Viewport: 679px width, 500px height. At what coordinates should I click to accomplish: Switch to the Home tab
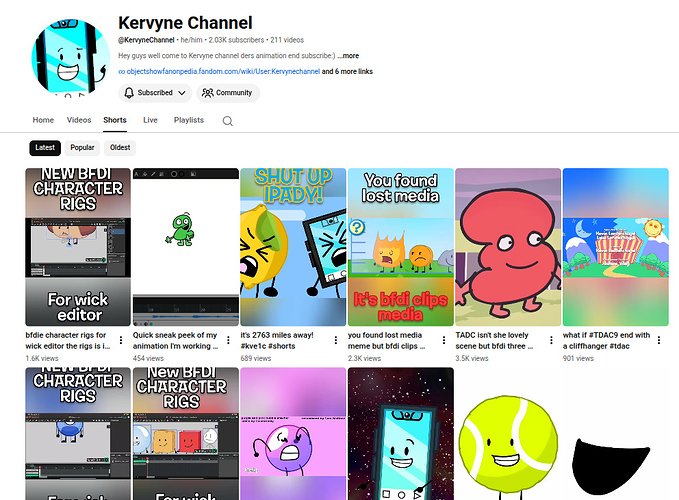click(x=43, y=120)
